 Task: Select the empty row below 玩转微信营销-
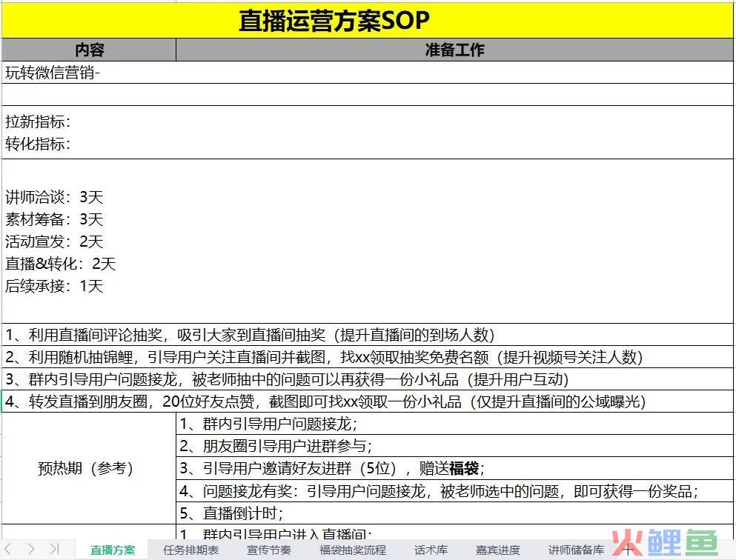(368, 95)
